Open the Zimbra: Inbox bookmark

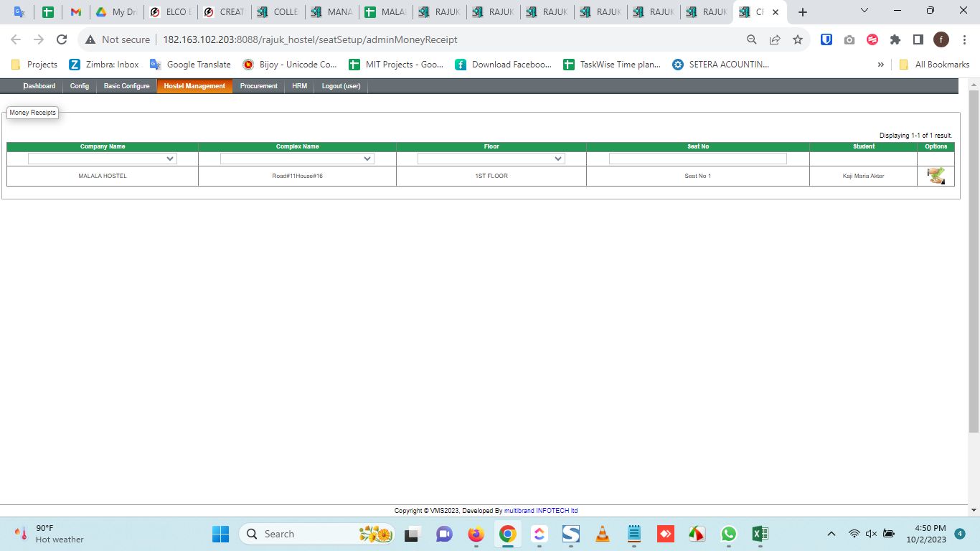click(x=104, y=65)
